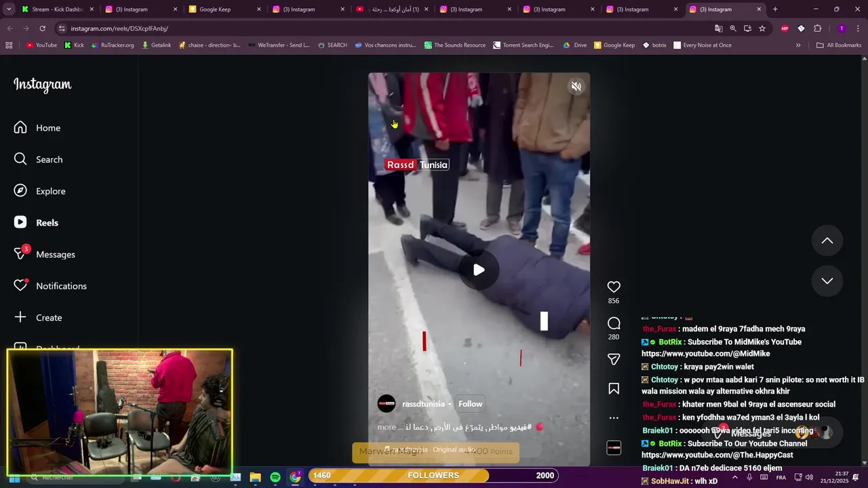Open the Chrome profile avatar
Image resolution: width=868 pixels, height=488 pixels.
tap(842, 28)
